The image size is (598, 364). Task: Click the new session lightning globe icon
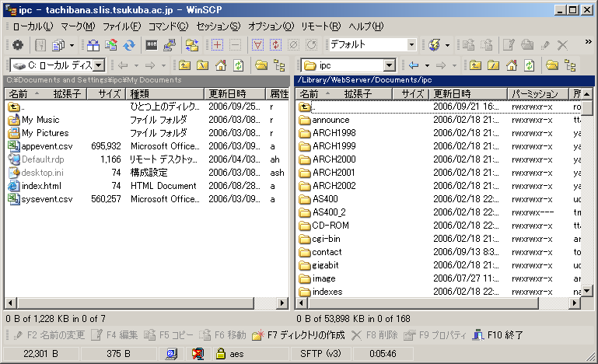[435, 45]
